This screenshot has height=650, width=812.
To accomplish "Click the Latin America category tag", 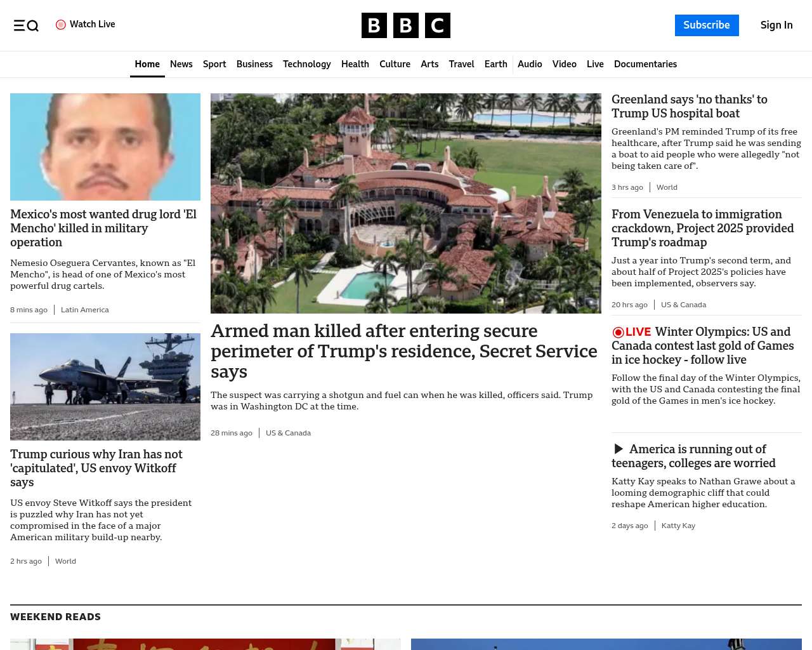I will pos(84,310).
